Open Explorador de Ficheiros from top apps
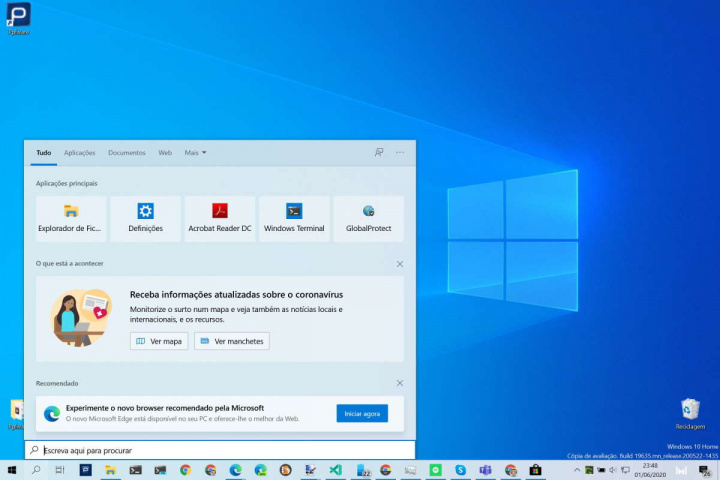 click(71, 218)
